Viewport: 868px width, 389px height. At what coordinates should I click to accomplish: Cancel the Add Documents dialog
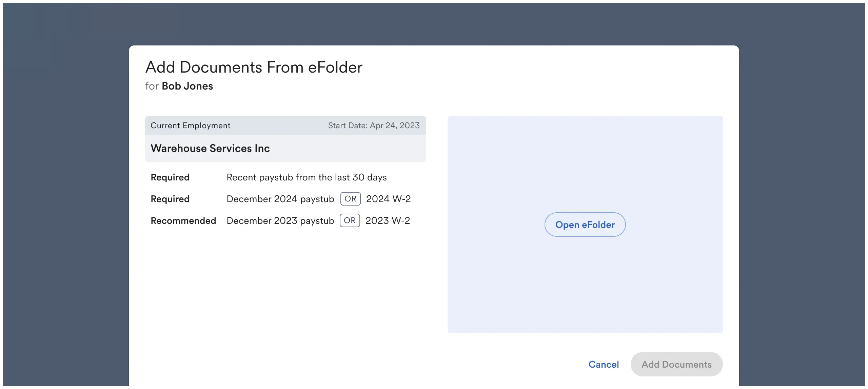[604, 364]
